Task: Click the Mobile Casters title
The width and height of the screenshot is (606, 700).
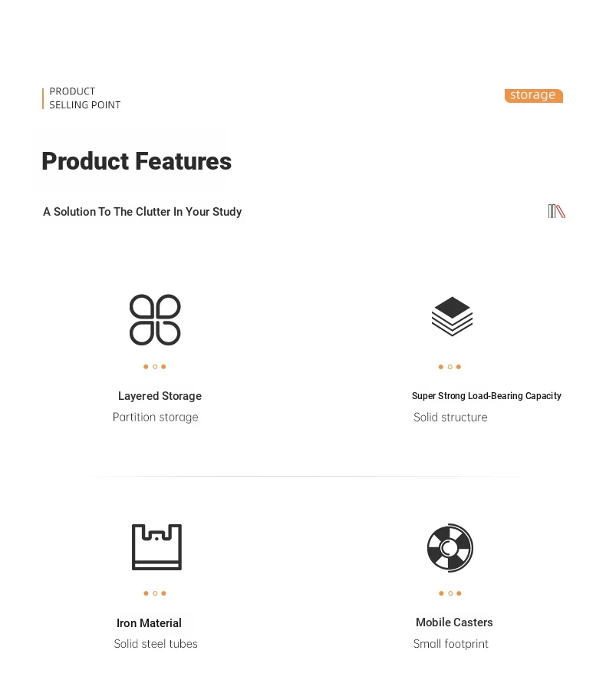Action: [454, 622]
